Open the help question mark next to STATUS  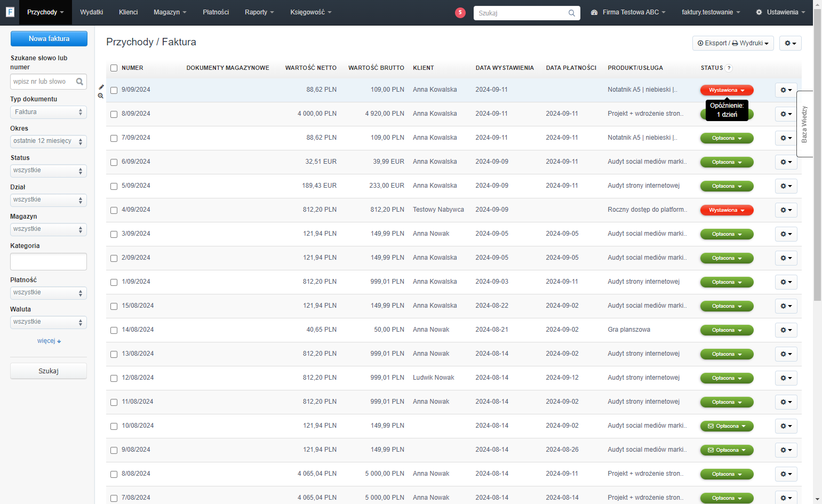click(729, 68)
